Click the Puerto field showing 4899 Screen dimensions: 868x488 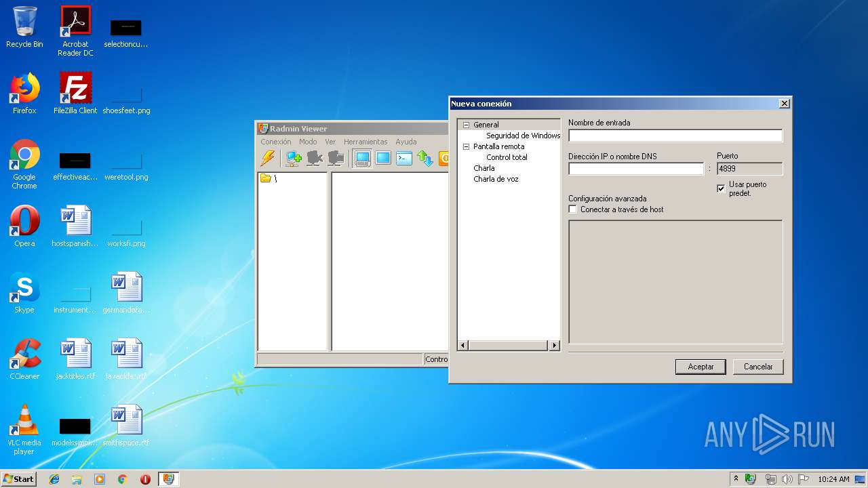click(749, 169)
